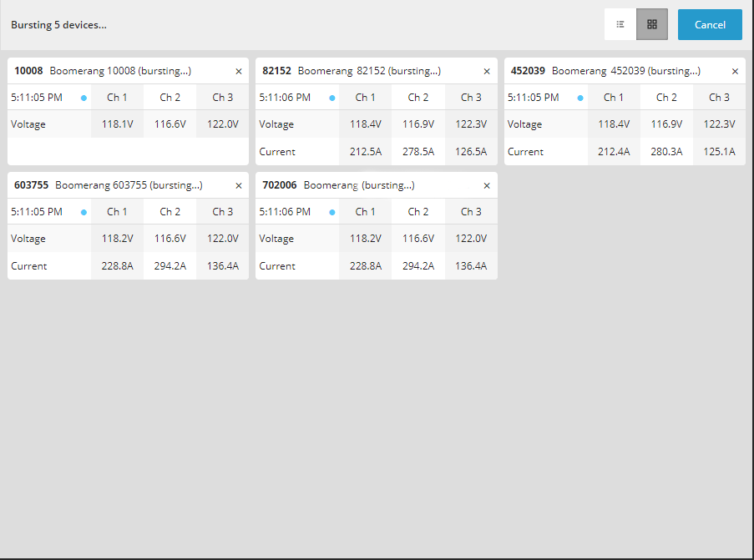Click the blue status dot on device 10008

(x=83, y=97)
